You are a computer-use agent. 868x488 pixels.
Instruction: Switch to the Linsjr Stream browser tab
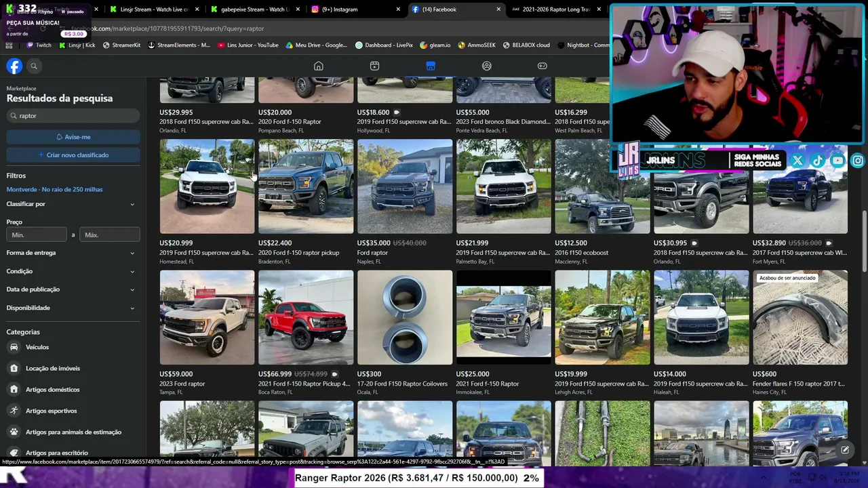click(155, 9)
